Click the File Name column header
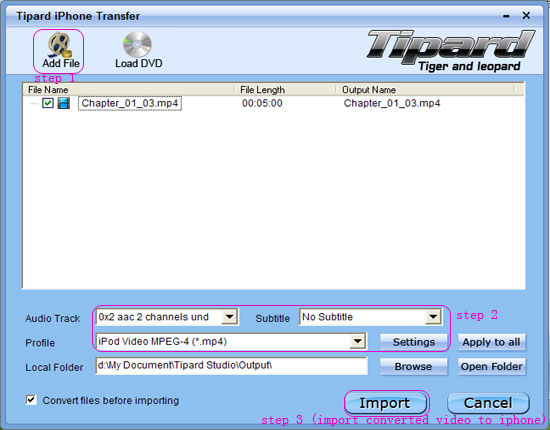The height and width of the screenshot is (430, 550). point(128,90)
